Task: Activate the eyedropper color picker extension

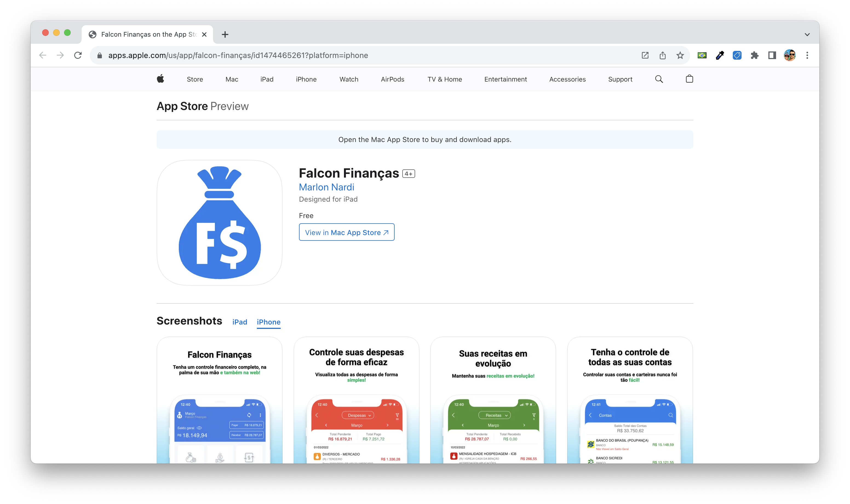Action: 719,55
